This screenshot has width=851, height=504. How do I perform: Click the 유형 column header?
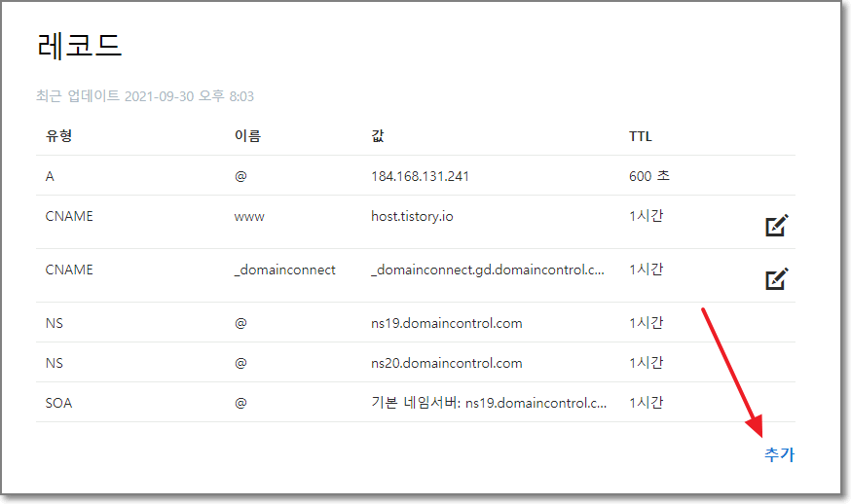(58, 135)
